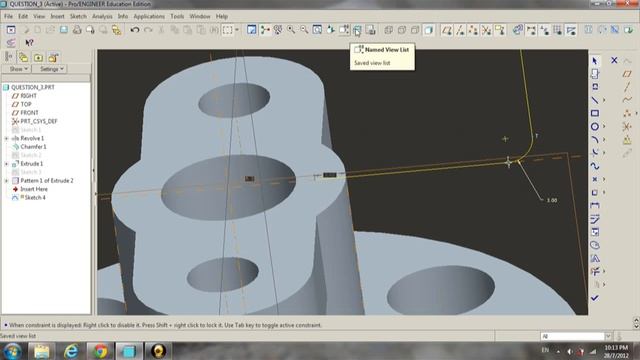
Task: Click the Zoom In magnifier icon
Action: coord(291,30)
